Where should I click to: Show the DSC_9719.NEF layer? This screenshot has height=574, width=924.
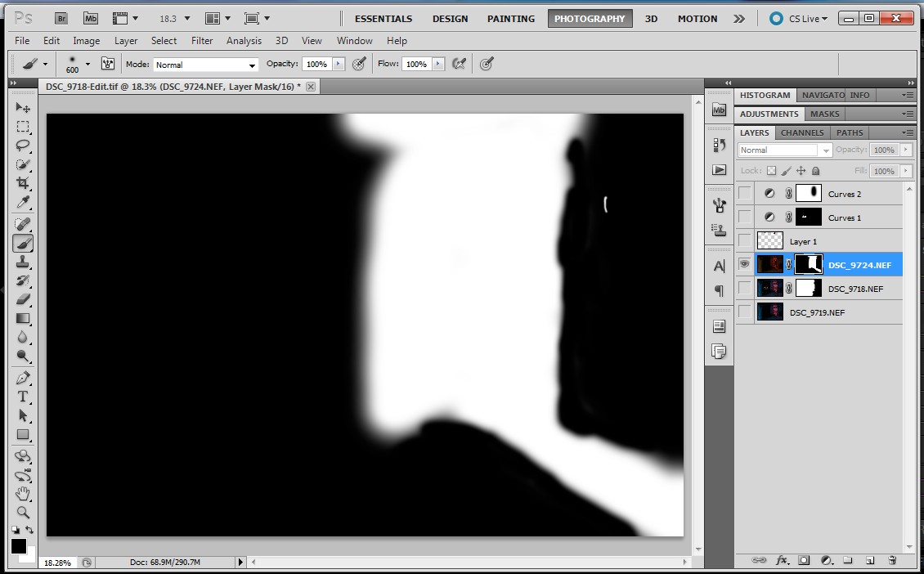(x=744, y=312)
